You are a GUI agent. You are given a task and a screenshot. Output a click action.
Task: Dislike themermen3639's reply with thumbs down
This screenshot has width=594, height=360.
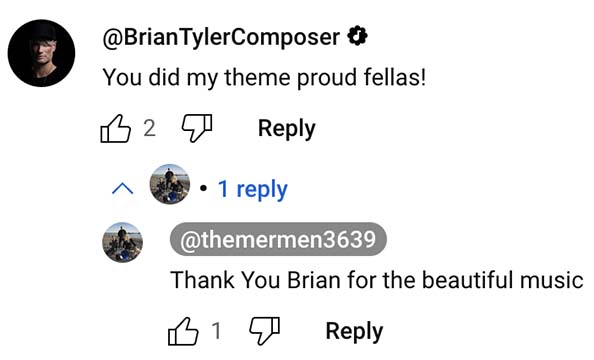pyautogui.click(x=264, y=331)
